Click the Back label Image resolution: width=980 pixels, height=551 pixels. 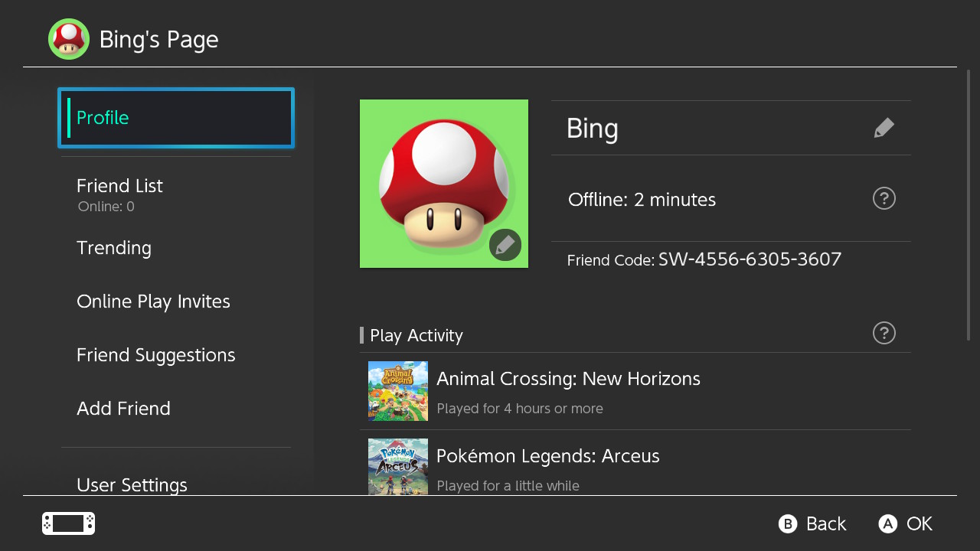(826, 523)
